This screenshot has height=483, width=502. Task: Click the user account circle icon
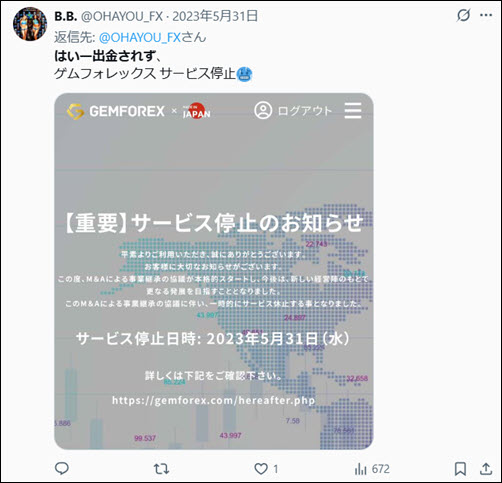click(x=263, y=110)
